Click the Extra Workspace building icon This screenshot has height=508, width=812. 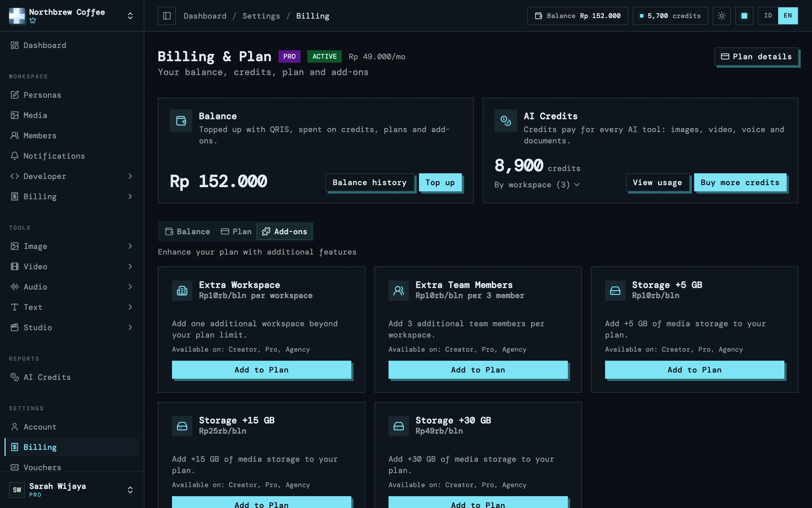click(182, 291)
